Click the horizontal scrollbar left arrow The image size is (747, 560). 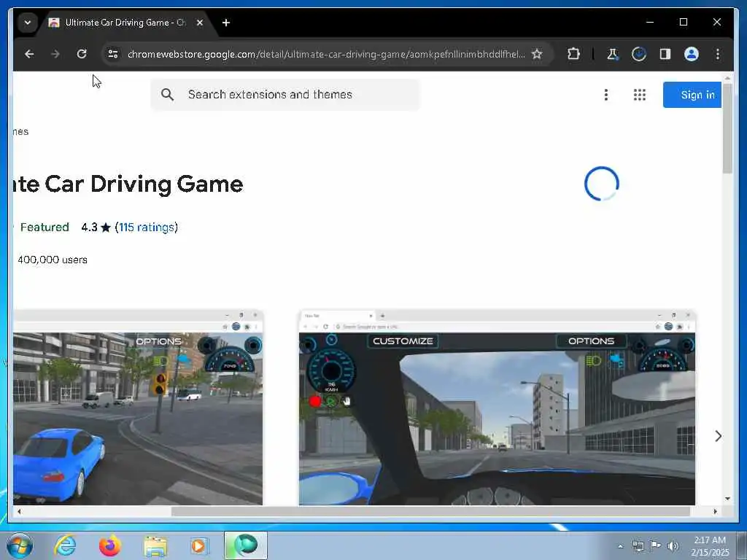[19, 511]
